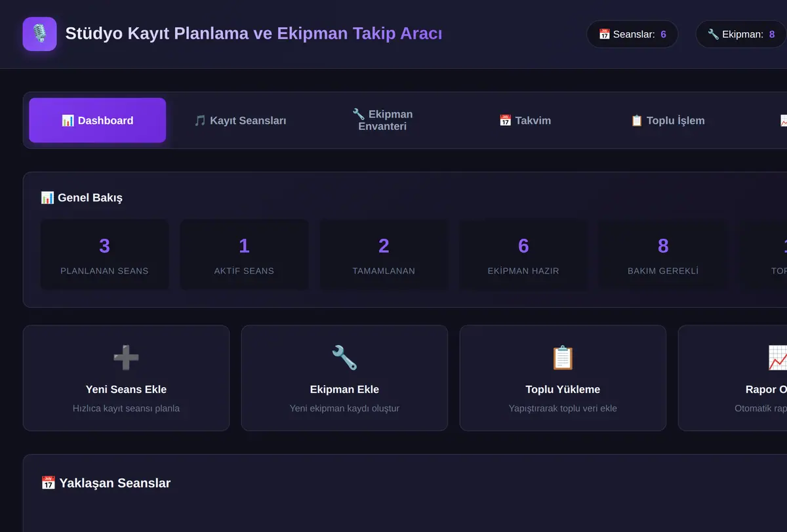
Task: Click Ekipman Ekle card title
Action: click(x=344, y=389)
